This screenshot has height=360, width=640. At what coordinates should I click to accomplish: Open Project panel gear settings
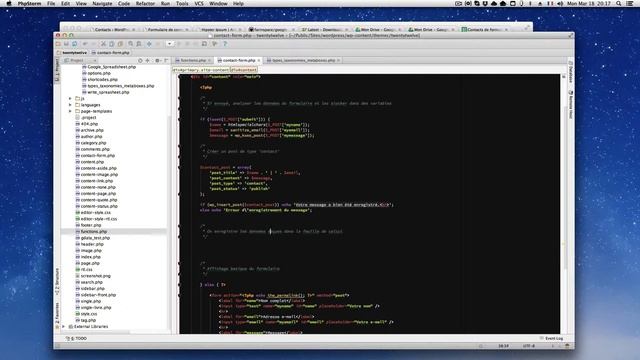(x=158, y=60)
